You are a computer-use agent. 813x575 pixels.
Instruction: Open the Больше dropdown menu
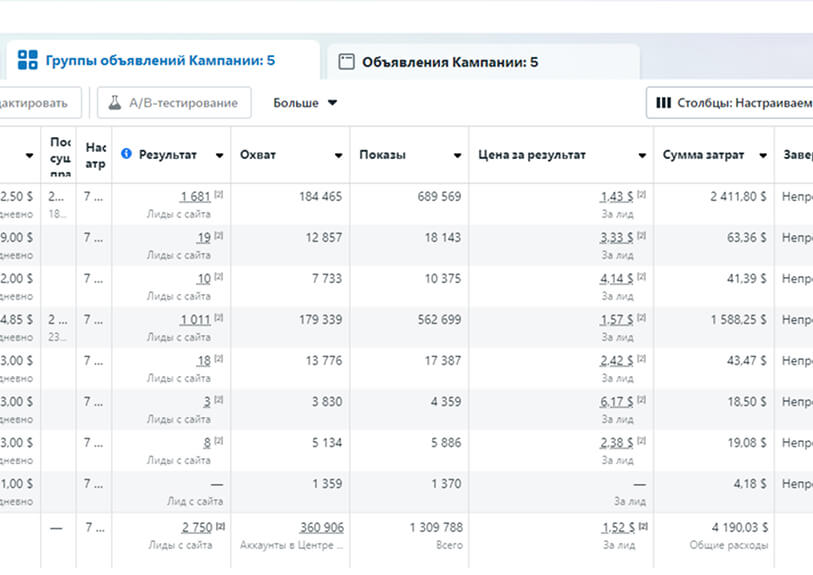(x=305, y=103)
